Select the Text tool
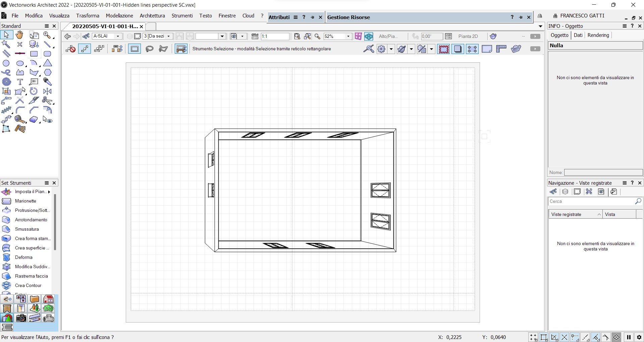 [x=20, y=82]
